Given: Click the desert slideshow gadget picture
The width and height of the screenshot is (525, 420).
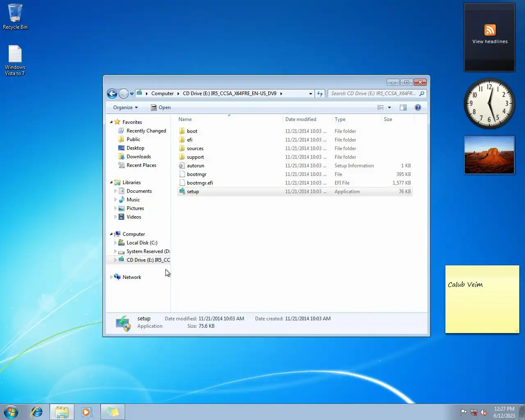Looking at the screenshot, I should 489,155.
